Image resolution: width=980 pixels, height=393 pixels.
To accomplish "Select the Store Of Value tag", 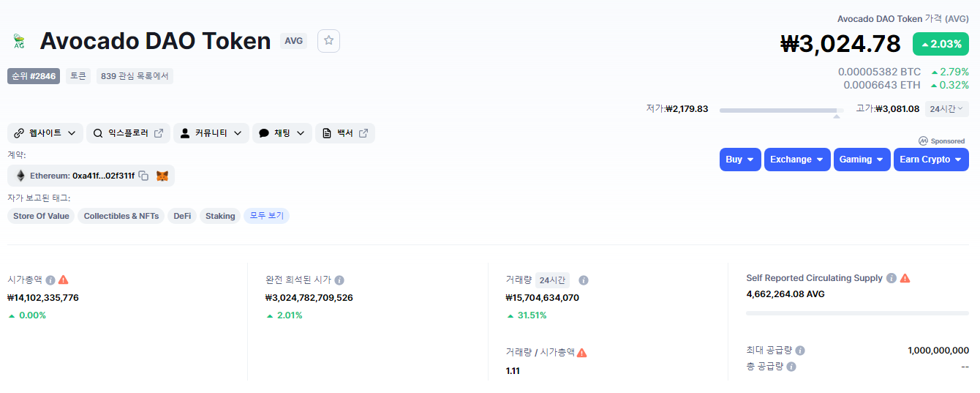I will pos(41,216).
